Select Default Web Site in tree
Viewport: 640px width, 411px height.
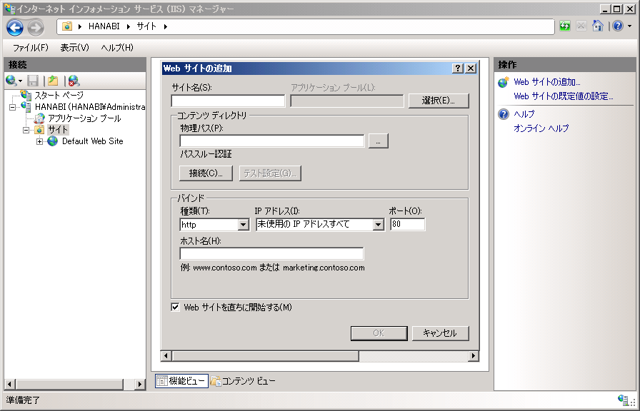point(92,141)
